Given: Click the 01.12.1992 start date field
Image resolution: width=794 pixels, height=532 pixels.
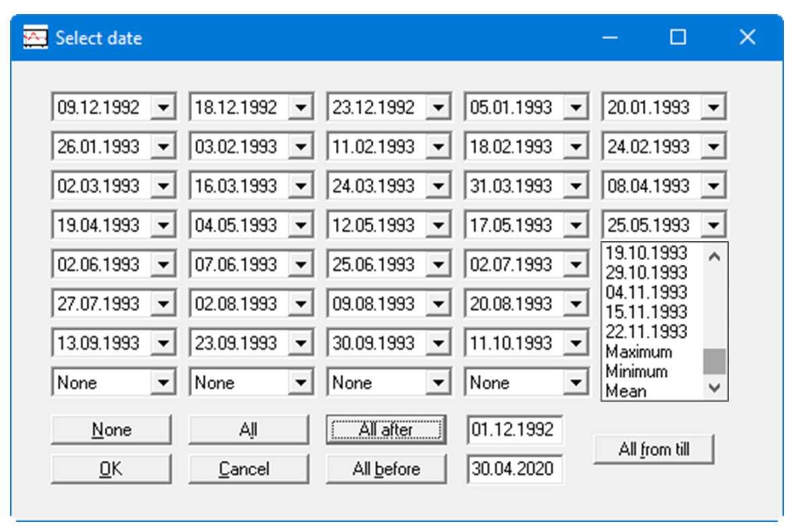Looking at the screenshot, I should click(x=515, y=430).
